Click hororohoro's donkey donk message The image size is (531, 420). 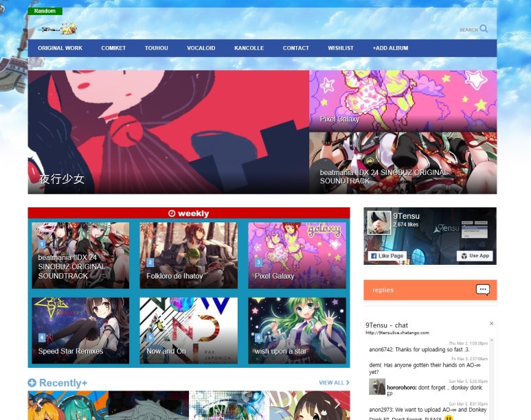434,390
